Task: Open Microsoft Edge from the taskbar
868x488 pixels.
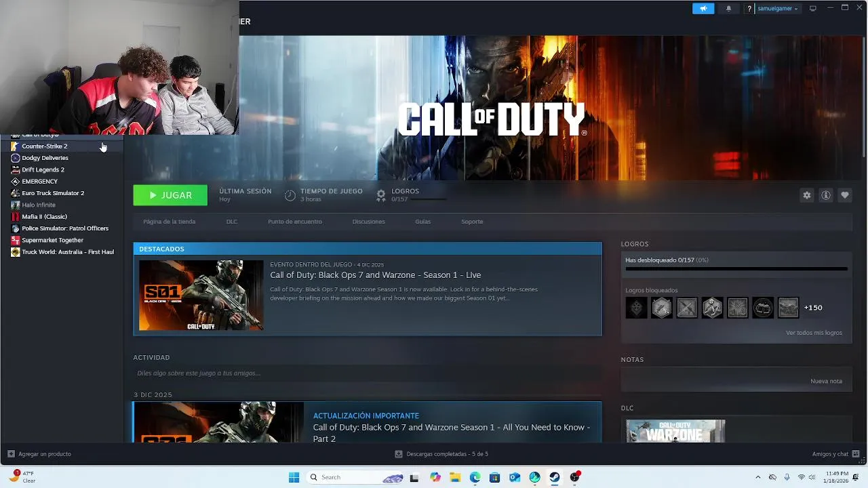Action: coord(475,477)
